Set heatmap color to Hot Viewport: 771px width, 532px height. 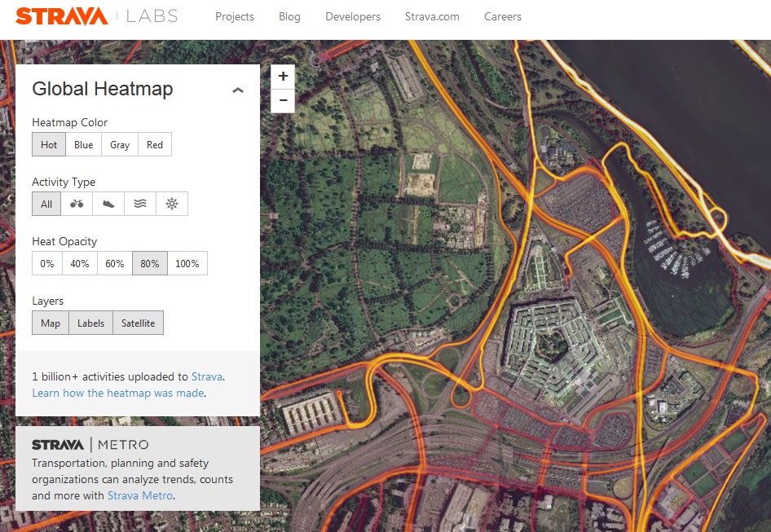(x=49, y=144)
